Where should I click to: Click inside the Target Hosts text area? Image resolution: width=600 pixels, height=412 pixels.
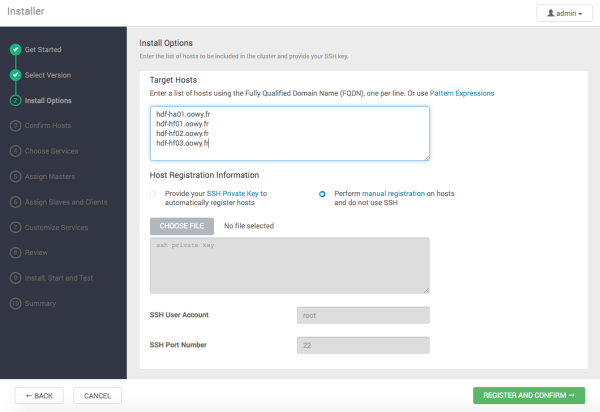289,133
